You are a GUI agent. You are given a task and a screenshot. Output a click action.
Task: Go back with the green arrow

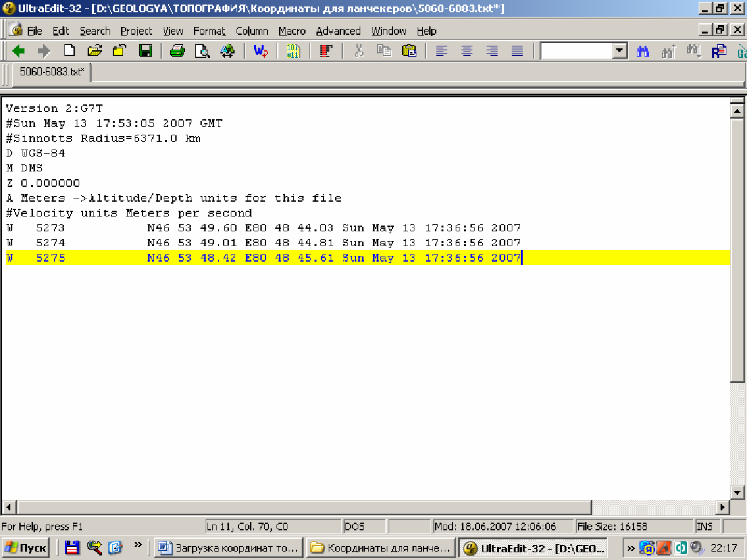pyautogui.click(x=19, y=50)
